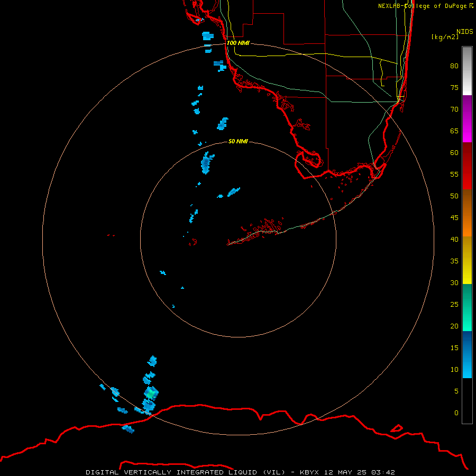
Task: Click the NIDS label
Action: coord(465,32)
